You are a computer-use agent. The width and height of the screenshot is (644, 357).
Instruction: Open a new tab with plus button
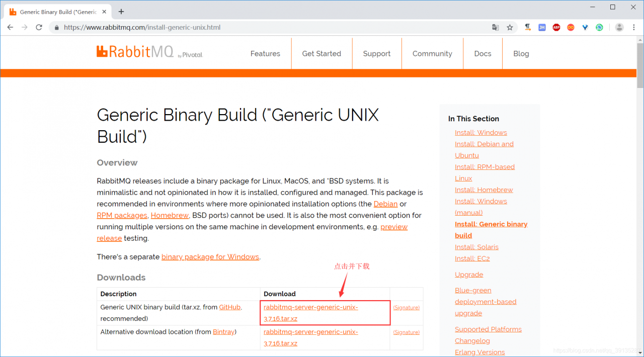121,12
